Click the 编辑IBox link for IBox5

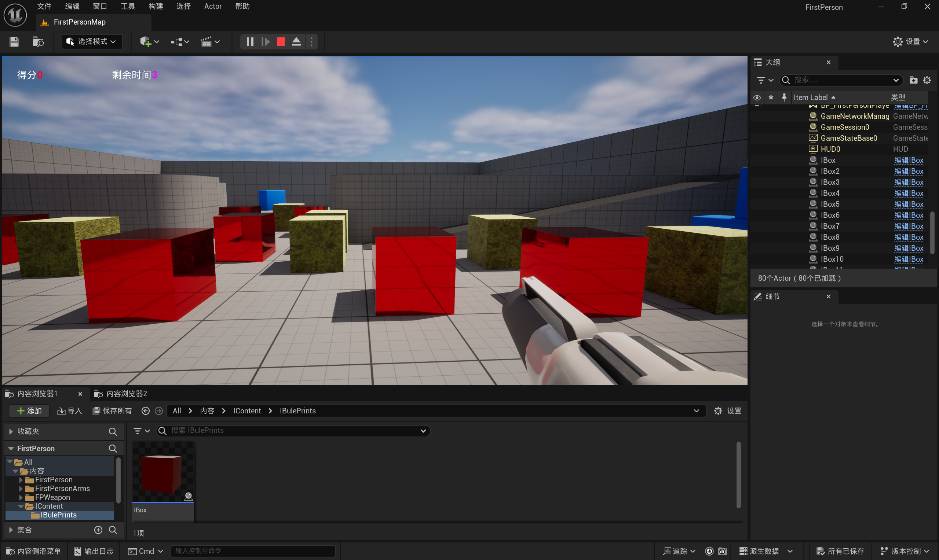[909, 204]
